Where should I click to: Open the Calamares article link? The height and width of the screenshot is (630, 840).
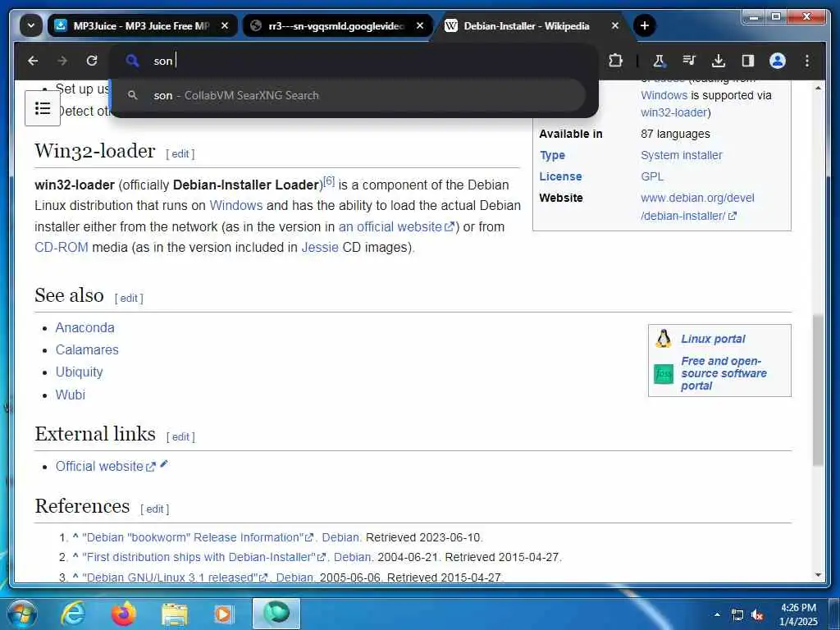[x=87, y=349]
